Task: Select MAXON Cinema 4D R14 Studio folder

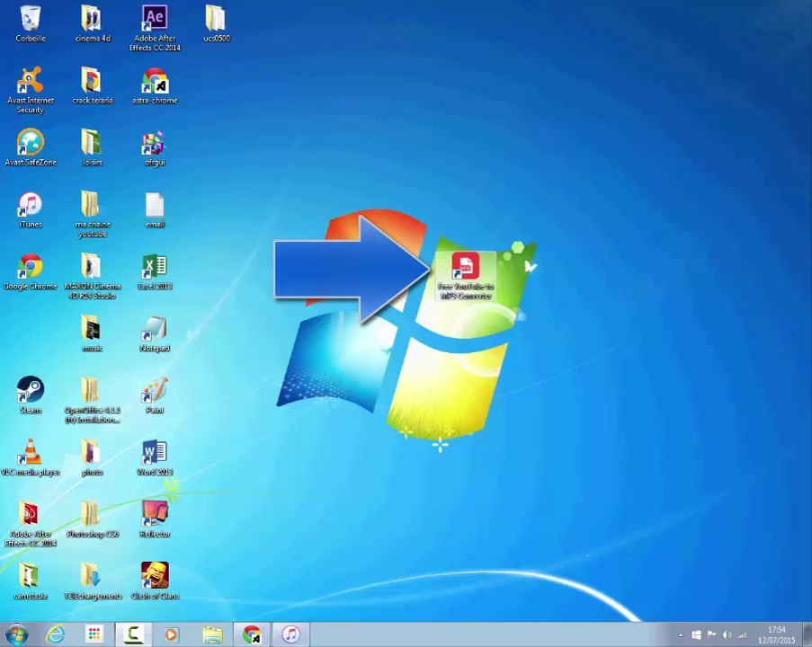Action: (93, 276)
